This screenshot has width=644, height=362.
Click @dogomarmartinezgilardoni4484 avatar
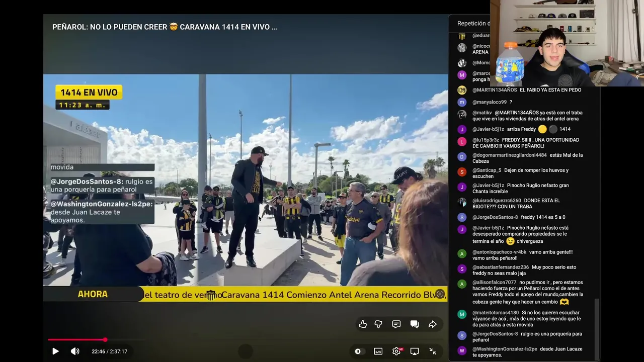462,157
